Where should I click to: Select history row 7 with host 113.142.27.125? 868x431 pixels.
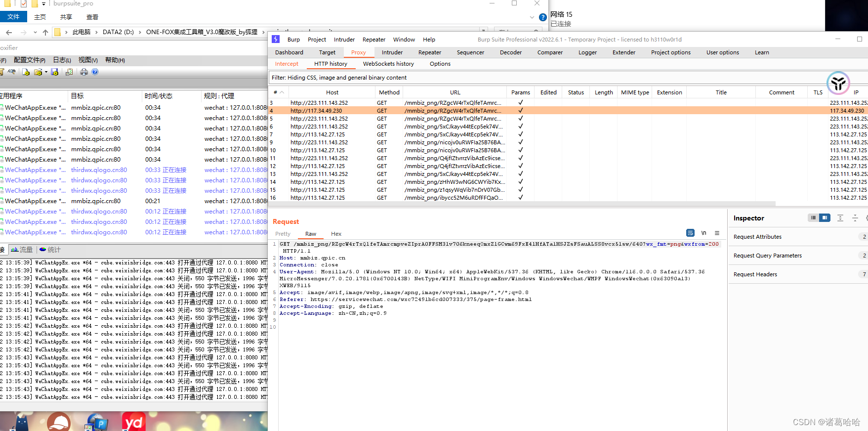[568, 134]
